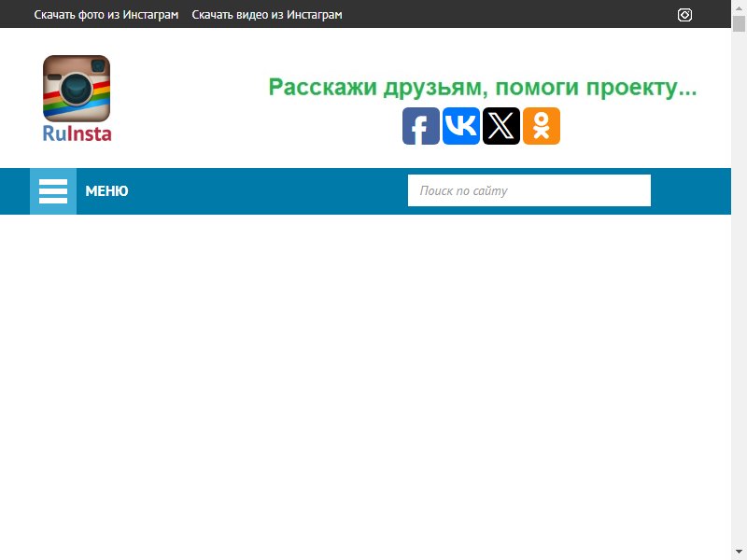
Task: Click the vertical scrollbar thumb
Action: (x=739, y=23)
